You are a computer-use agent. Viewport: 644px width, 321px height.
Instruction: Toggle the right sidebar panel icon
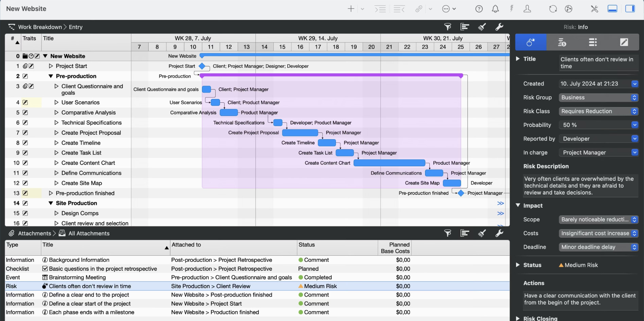[x=631, y=9]
